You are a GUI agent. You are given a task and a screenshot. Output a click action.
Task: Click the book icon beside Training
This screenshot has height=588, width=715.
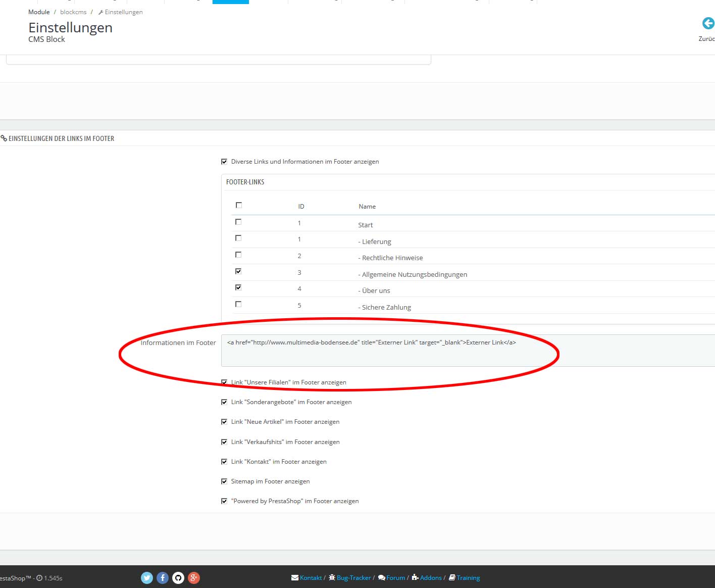pyautogui.click(x=452, y=578)
